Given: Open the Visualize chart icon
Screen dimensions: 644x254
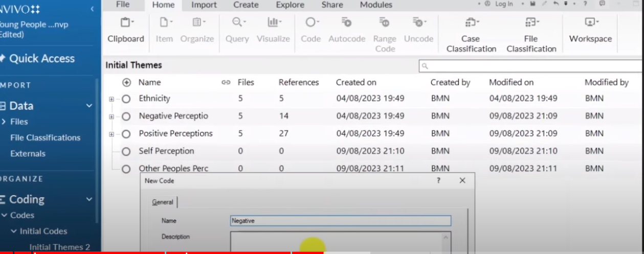Looking at the screenshot, I should [273, 23].
